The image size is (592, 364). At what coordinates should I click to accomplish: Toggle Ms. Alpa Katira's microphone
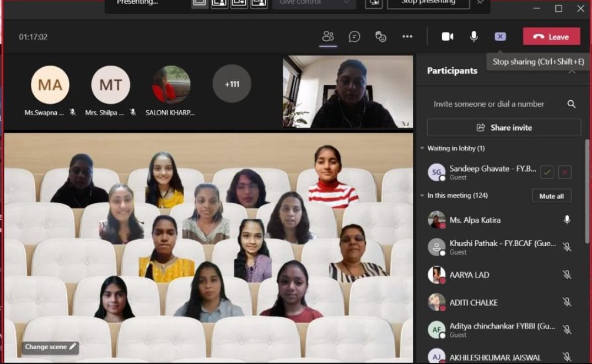coord(567,220)
